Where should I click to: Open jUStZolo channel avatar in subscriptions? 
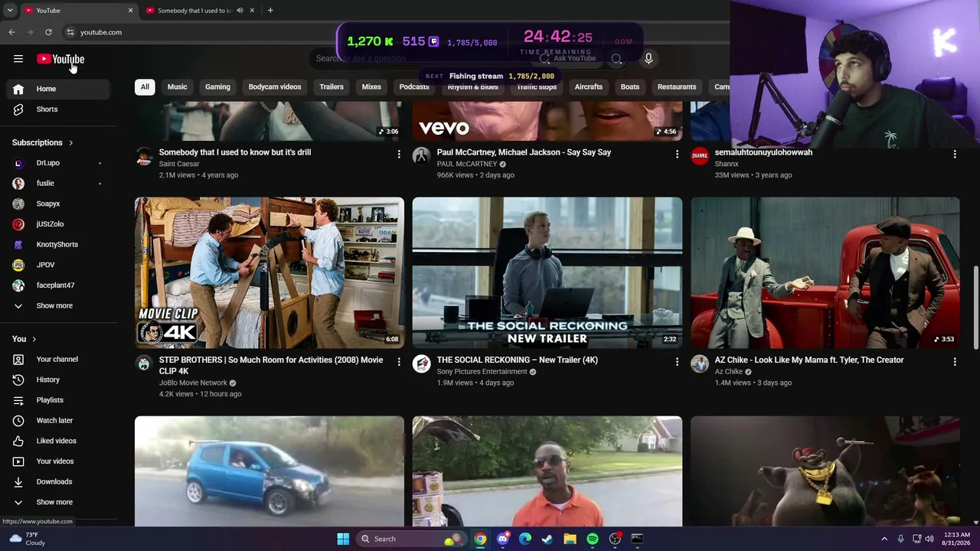point(18,224)
